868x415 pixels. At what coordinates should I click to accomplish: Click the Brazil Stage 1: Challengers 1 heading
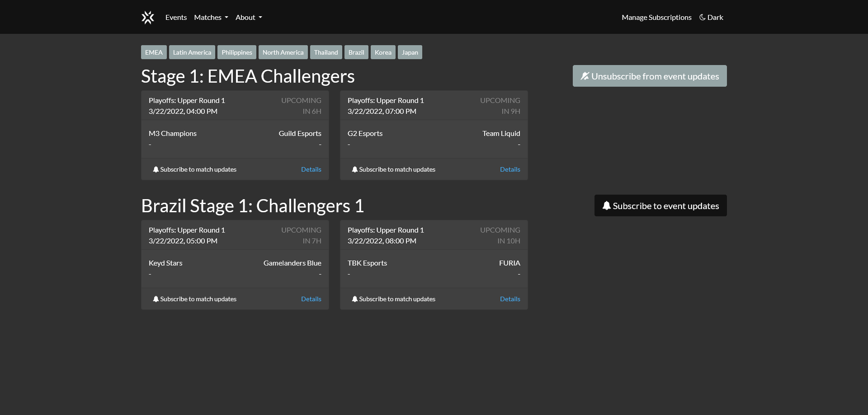(x=252, y=205)
